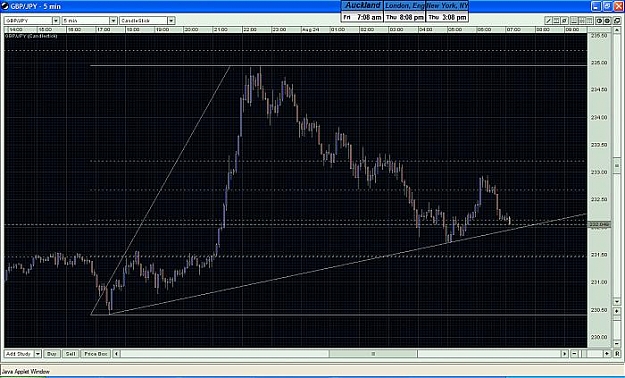Click the 230.50 price axis label
The width and height of the screenshot is (625, 378).
coord(599,310)
